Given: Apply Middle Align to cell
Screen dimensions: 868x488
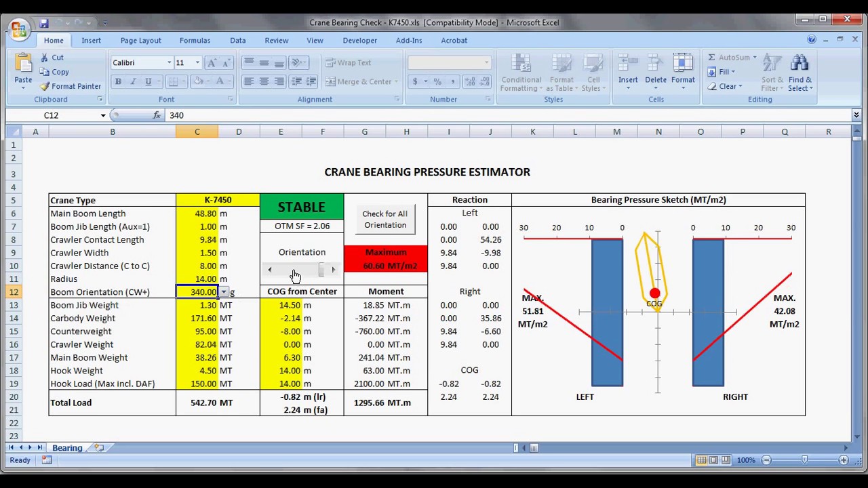Looking at the screenshot, I should point(264,62).
